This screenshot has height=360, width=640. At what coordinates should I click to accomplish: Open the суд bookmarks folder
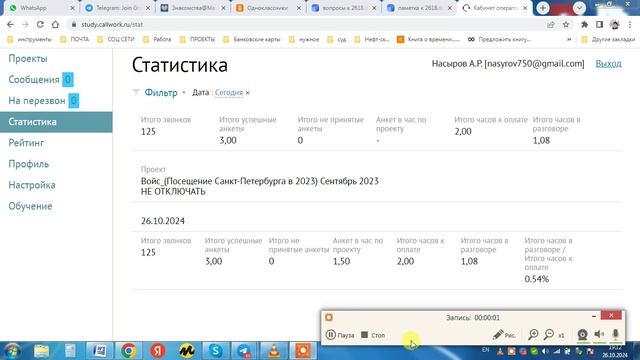(337, 40)
